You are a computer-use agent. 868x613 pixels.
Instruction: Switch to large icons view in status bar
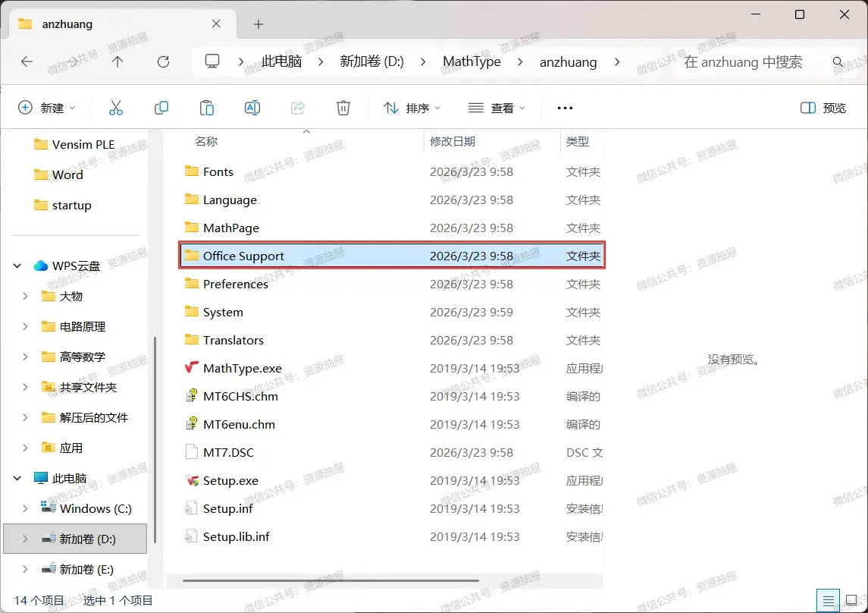[x=851, y=600]
